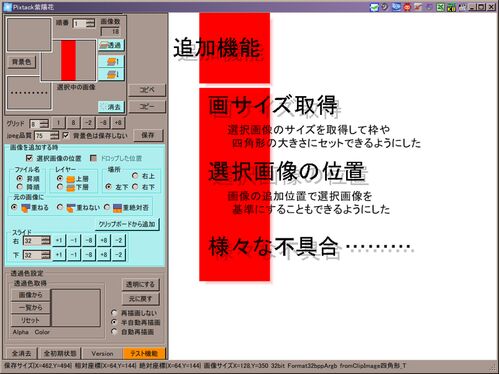Select 降順 file name order
Image resolution: width=500 pixels, height=374 pixels.
point(20,187)
